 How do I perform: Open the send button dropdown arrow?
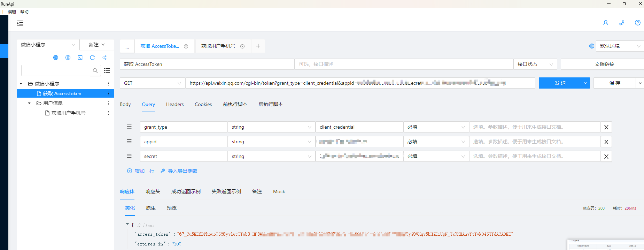click(585, 83)
